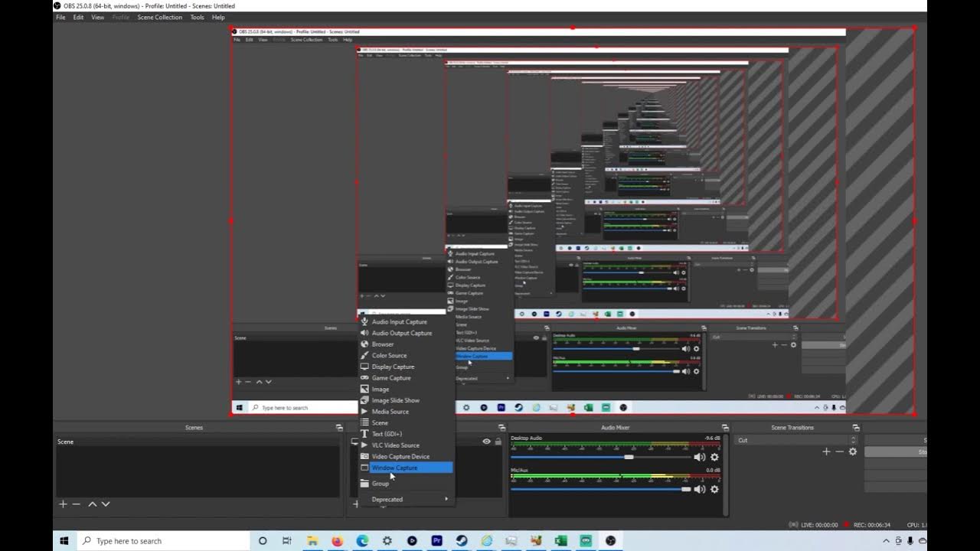This screenshot has height=551, width=980.
Task: Open Firefox from the taskbar
Action: tap(338, 540)
